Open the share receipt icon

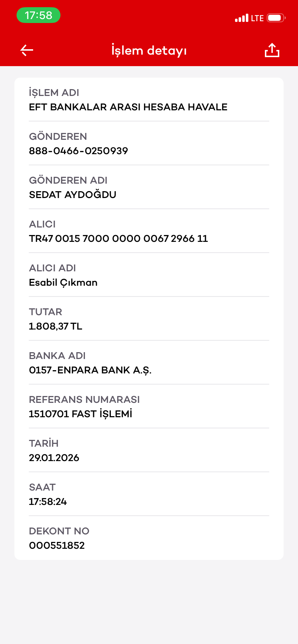click(x=272, y=50)
